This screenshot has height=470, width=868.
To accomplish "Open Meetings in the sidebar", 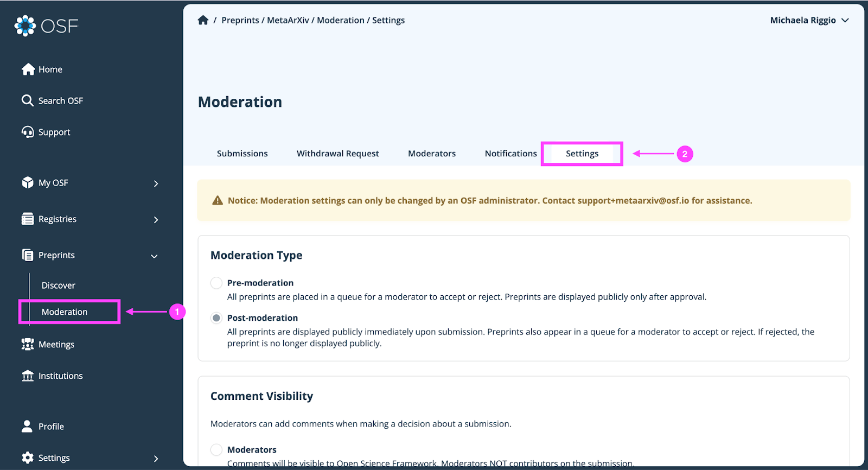I will (x=56, y=345).
